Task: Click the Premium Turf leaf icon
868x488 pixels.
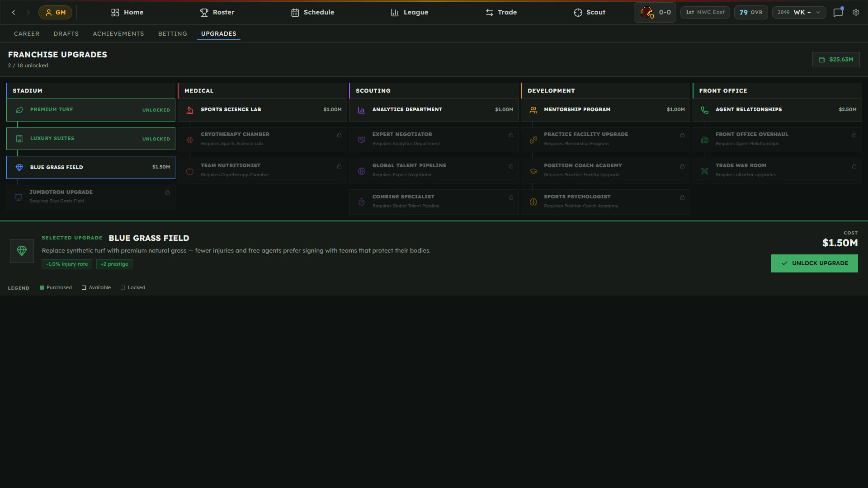Action: (19, 110)
